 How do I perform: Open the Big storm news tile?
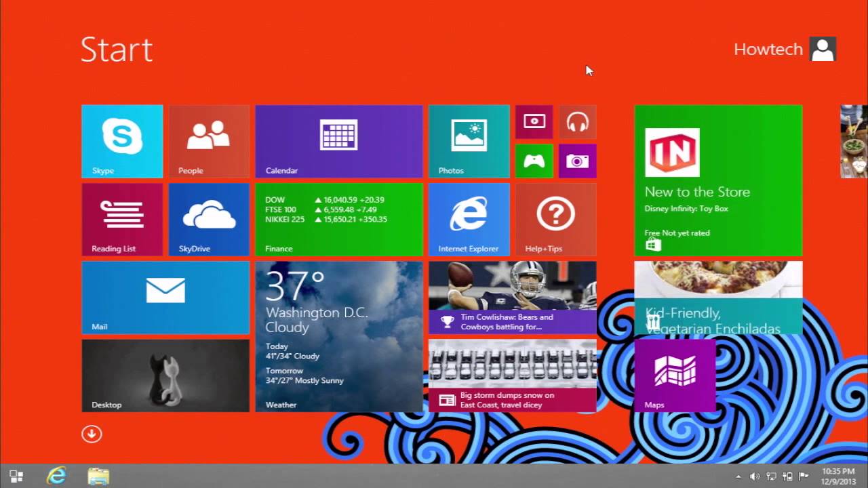(x=513, y=375)
